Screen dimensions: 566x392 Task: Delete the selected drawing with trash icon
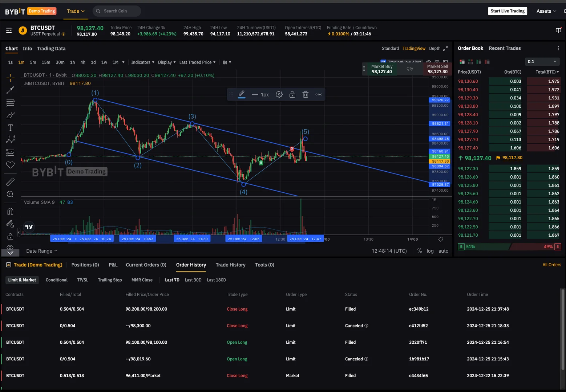coord(306,94)
